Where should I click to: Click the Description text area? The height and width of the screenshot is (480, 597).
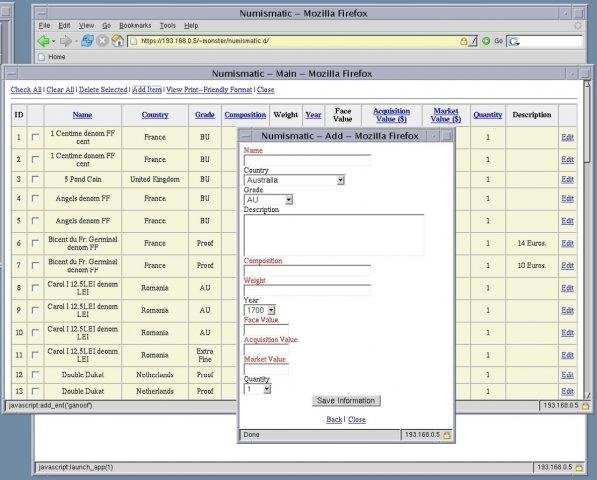[x=334, y=234]
